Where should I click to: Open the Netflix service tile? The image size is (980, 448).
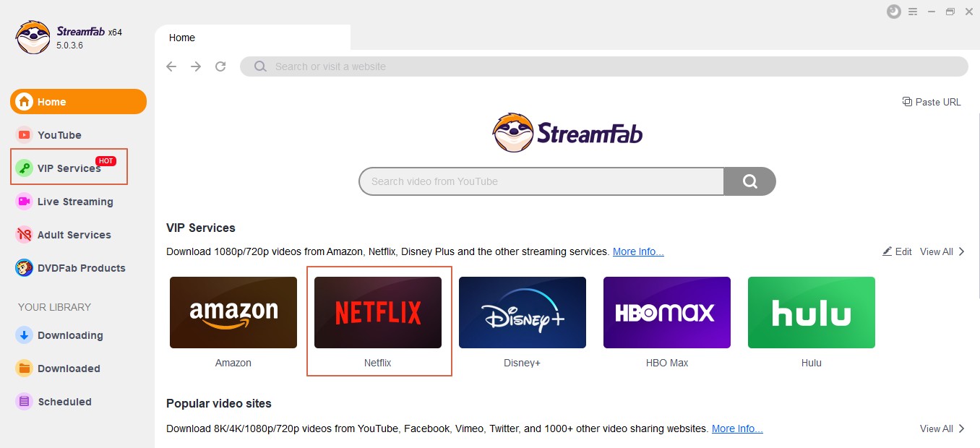click(377, 312)
